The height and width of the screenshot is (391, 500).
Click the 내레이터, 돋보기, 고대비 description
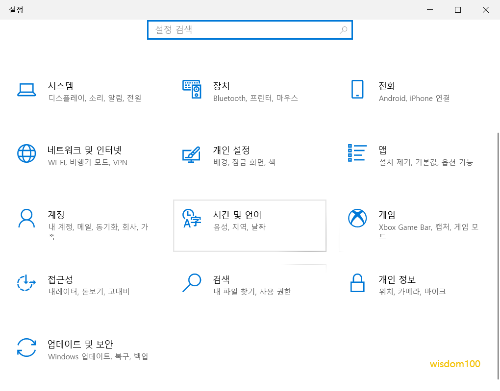[x=89, y=292]
